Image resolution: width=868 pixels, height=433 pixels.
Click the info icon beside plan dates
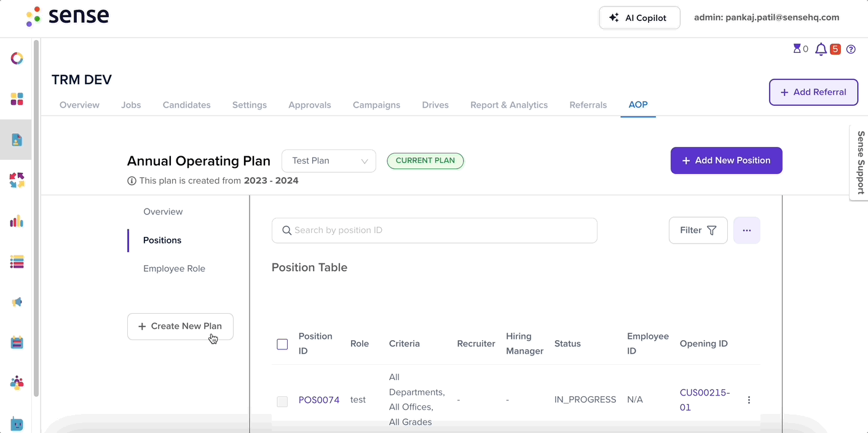[132, 181]
